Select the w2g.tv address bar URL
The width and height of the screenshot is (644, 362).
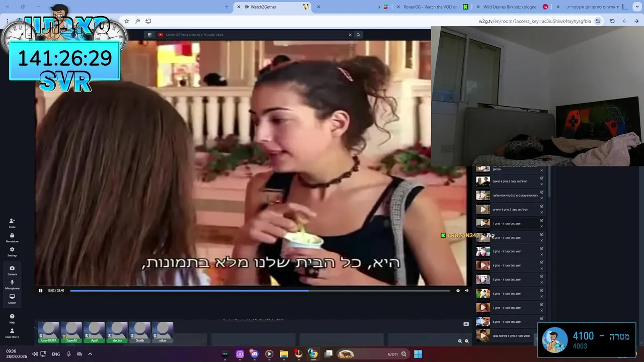click(535, 21)
